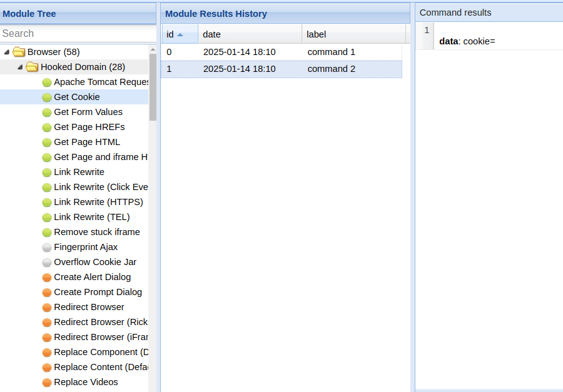Open the Create Prompt Dialog module
This screenshot has width=563, height=392.
[98, 292]
